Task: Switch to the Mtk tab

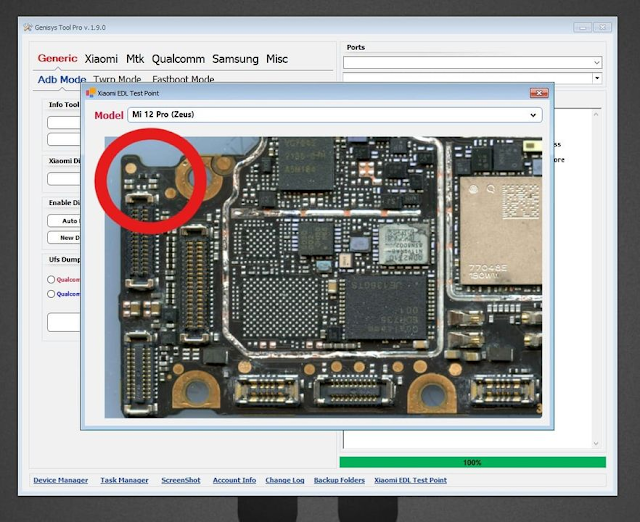Action: pyautogui.click(x=135, y=59)
